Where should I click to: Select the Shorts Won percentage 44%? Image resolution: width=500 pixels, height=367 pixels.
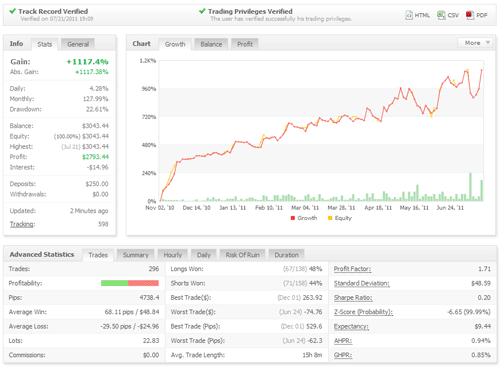coord(316,283)
